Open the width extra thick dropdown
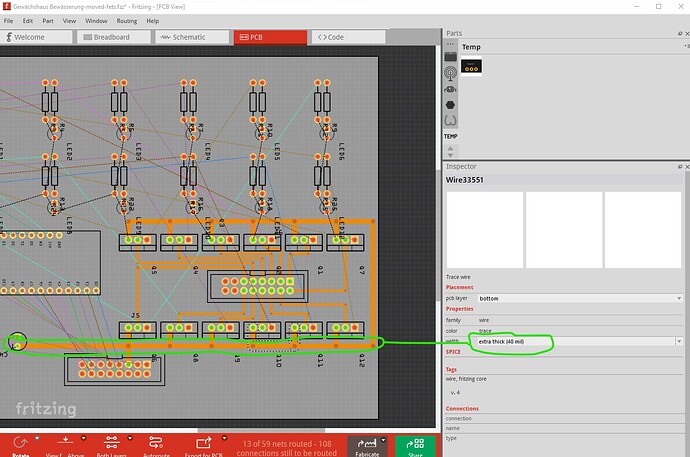Image resolution: width=690 pixels, height=457 pixels. (580, 341)
